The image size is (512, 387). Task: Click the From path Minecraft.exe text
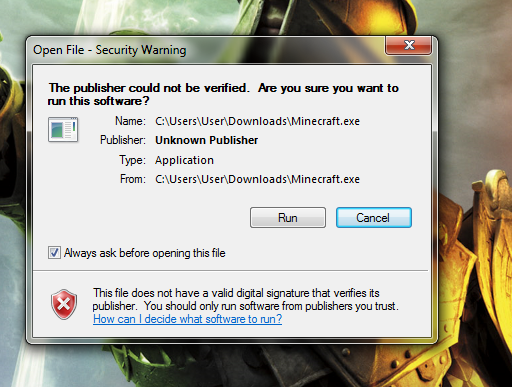(x=257, y=179)
